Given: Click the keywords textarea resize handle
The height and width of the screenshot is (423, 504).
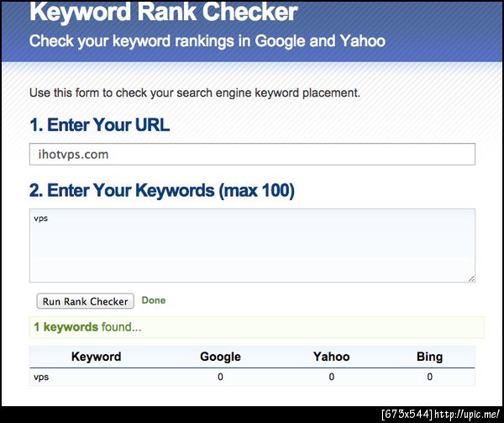Looking at the screenshot, I should [471, 278].
